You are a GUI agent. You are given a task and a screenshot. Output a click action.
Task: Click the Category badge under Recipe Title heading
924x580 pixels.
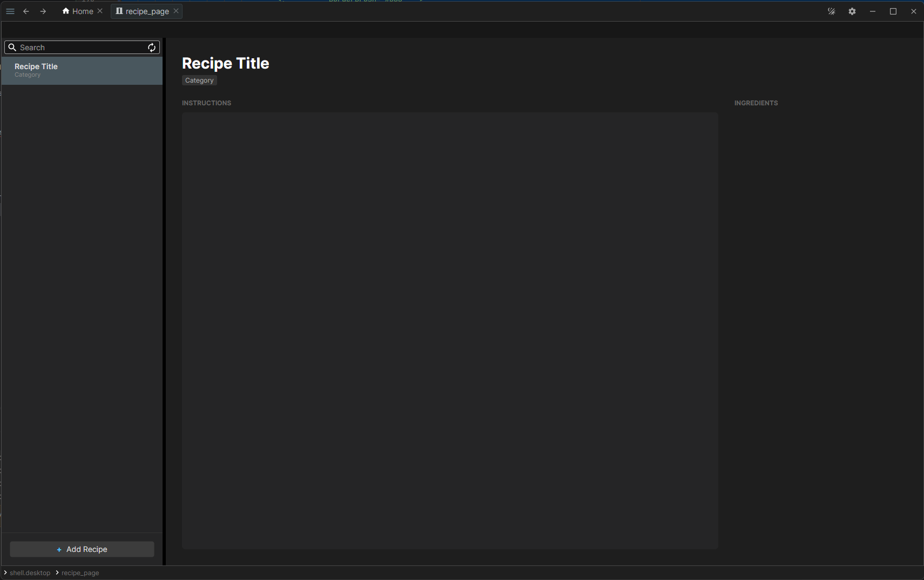click(199, 80)
